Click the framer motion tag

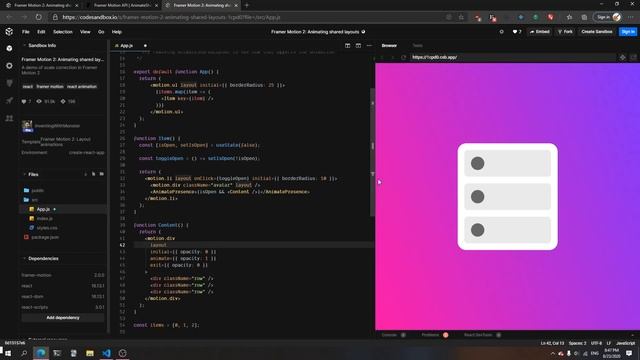(x=50, y=87)
